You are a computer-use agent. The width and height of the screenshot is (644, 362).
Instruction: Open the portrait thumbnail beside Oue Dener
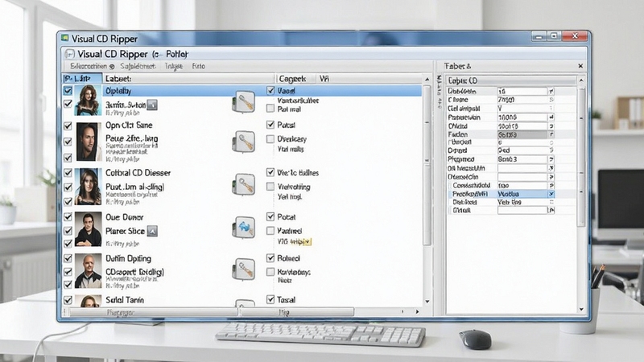click(88, 229)
